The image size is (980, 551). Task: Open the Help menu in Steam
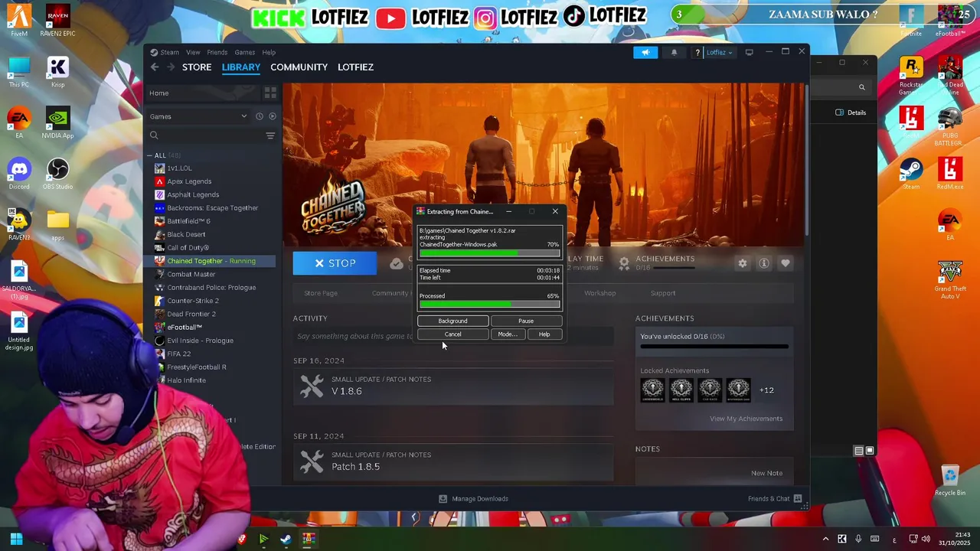[269, 52]
